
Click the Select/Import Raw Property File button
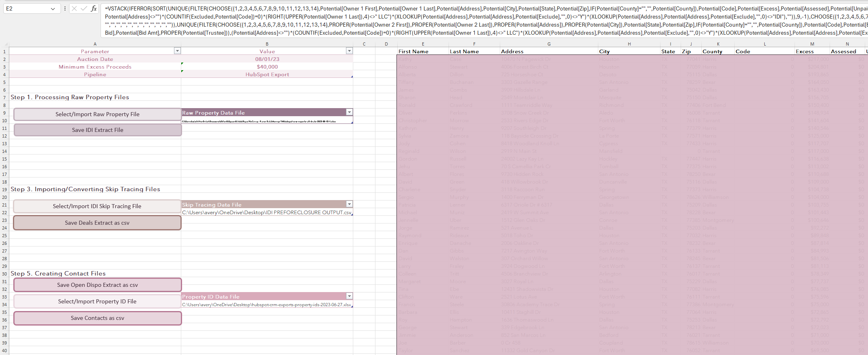click(97, 114)
